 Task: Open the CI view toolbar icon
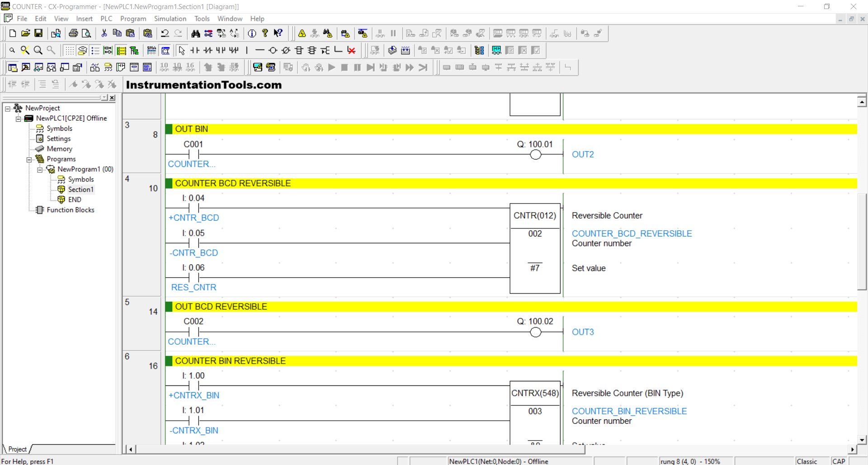tap(166, 50)
